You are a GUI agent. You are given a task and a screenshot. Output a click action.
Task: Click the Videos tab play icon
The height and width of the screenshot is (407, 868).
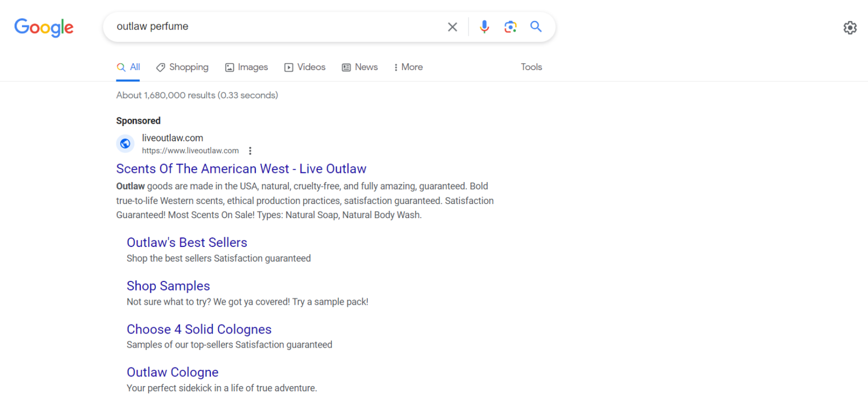(288, 67)
